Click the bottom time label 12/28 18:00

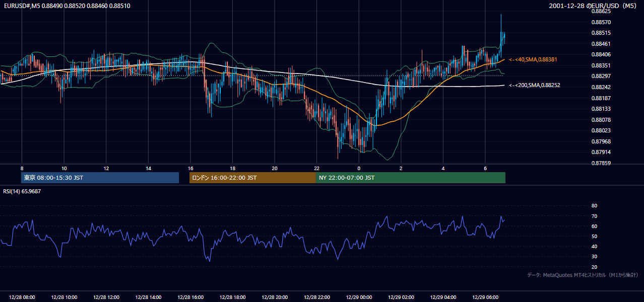(x=233, y=297)
